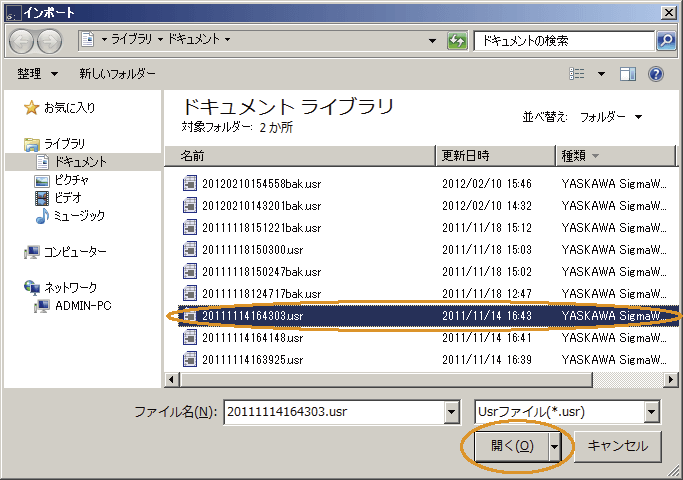Screen dimensions: 683x480
Task: Select ミュージック in the sidebar tree
Action: pyautogui.click(x=79, y=216)
